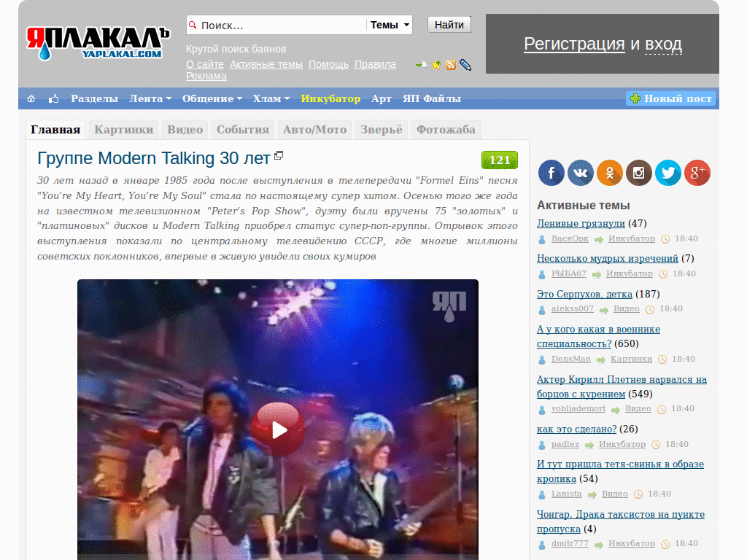Click the home icon in the navigation bar
This screenshot has height=560, width=747.
[x=31, y=98]
